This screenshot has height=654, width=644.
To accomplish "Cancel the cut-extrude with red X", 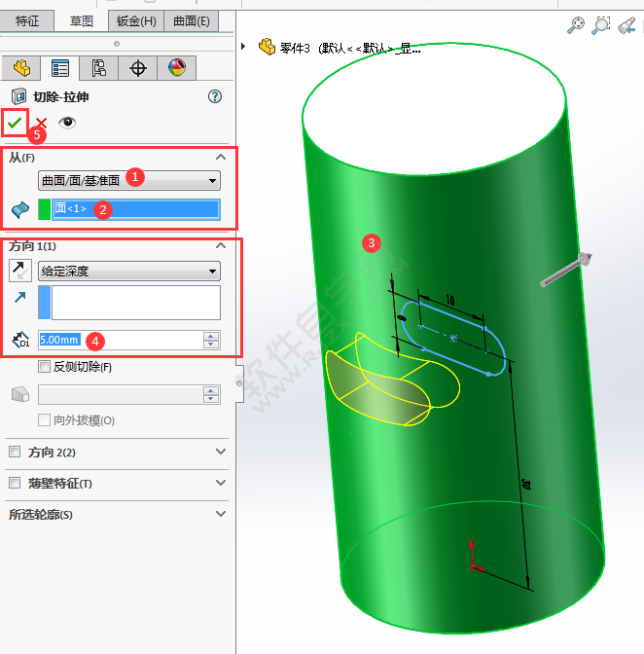I will pos(41,123).
